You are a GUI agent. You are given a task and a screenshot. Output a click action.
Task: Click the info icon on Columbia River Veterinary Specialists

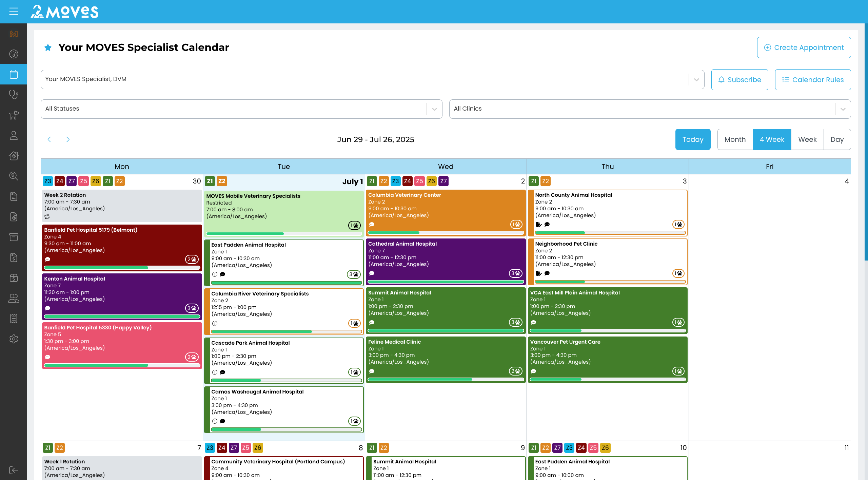coord(215,323)
